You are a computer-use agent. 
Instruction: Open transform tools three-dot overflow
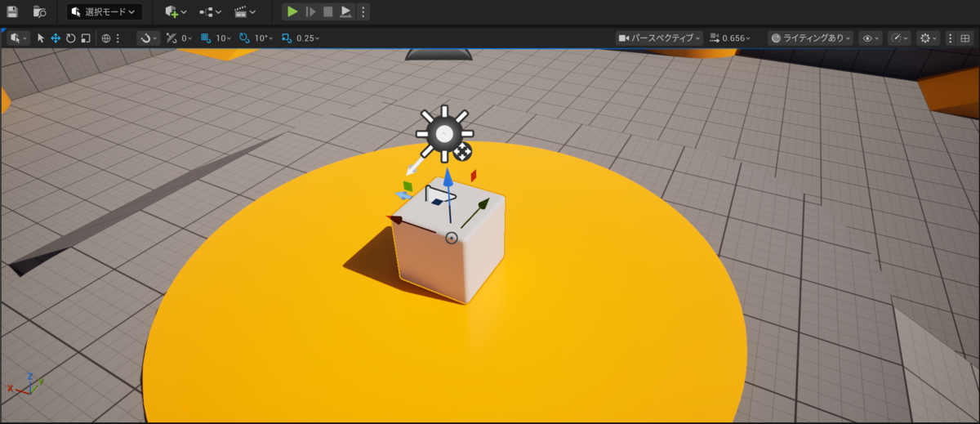tap(118, 38)
